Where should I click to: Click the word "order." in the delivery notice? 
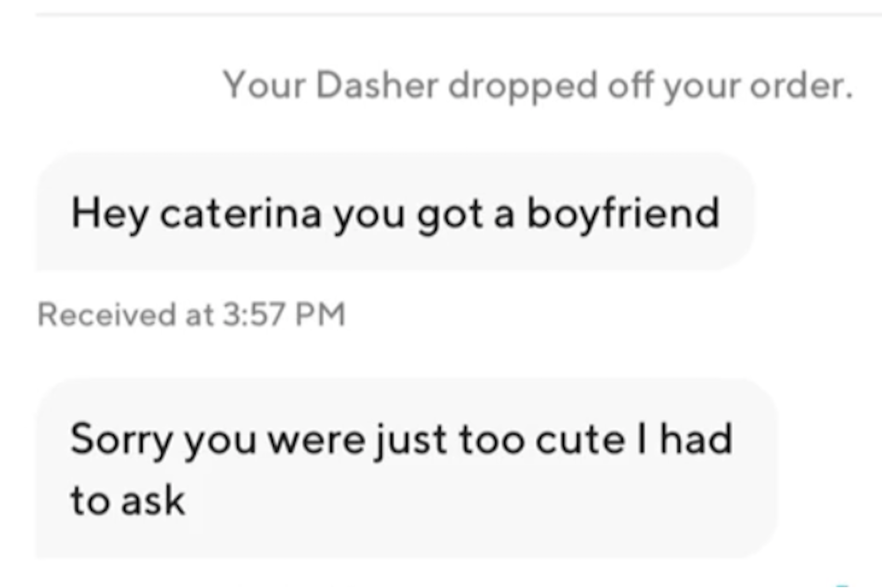pyautogui.click(x=801, y=86)
